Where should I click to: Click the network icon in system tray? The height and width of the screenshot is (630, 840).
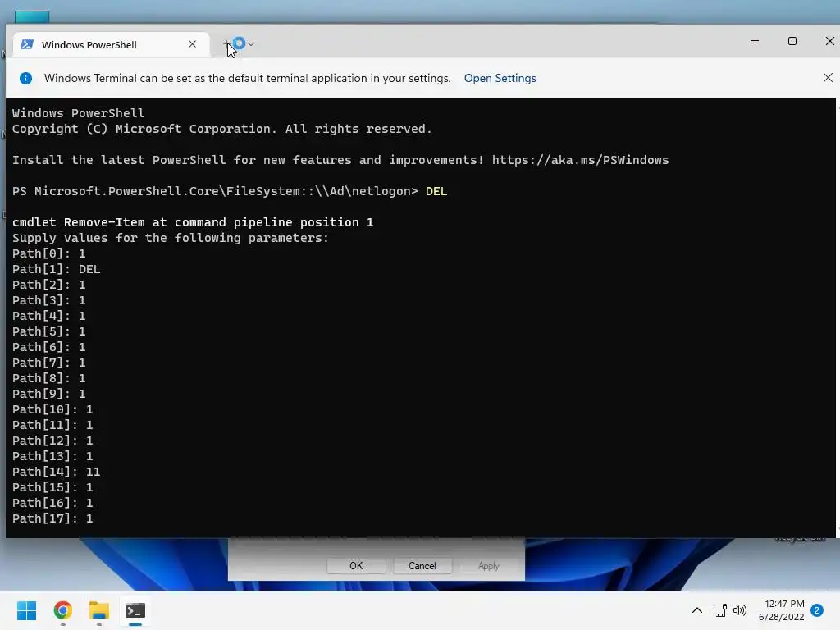[x=719, y=610]
